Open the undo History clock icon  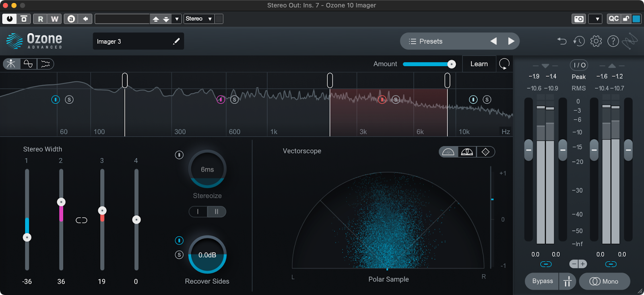pyautogui.click(x=579, y=41)
